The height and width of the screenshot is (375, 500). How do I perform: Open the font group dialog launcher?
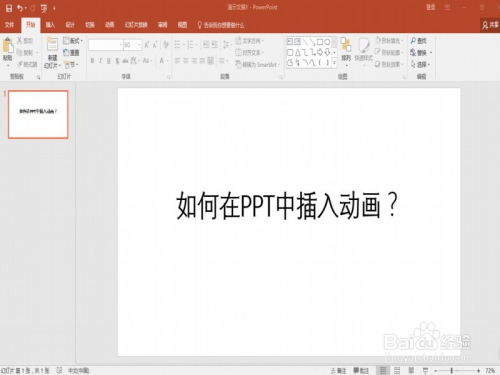(169, 77)
